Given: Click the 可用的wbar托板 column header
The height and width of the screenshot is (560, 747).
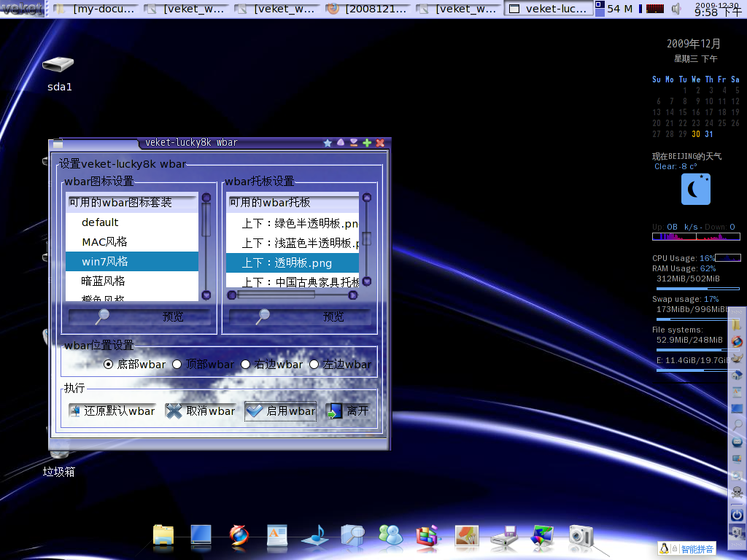Looking at the screenshot, I should 293,203.
